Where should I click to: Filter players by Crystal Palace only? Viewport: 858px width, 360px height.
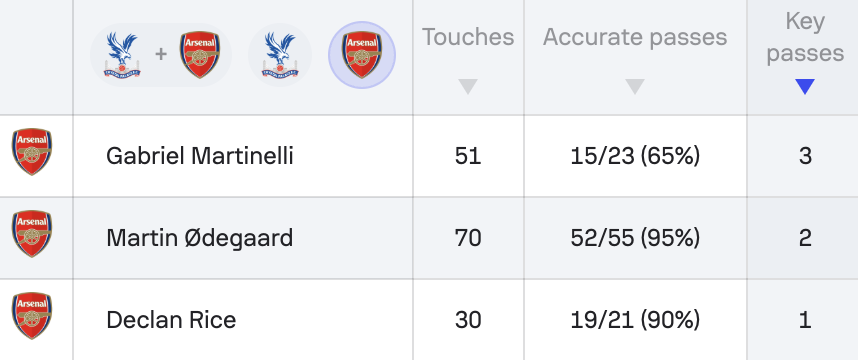pyautogui.click(x=280, y=55)
